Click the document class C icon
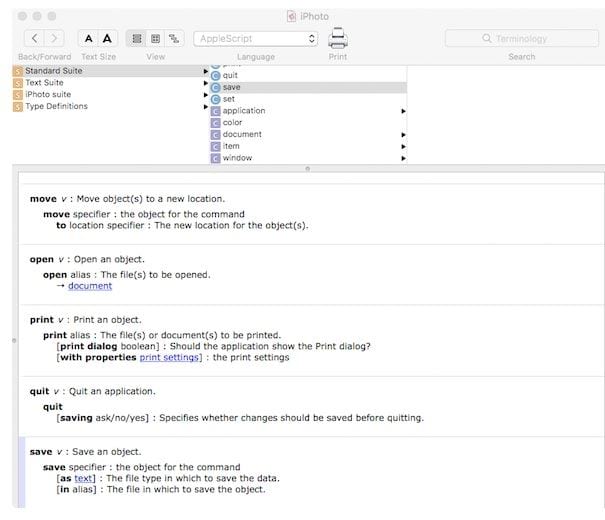Viewport: 605px width, 520px height. coord(216,135)
